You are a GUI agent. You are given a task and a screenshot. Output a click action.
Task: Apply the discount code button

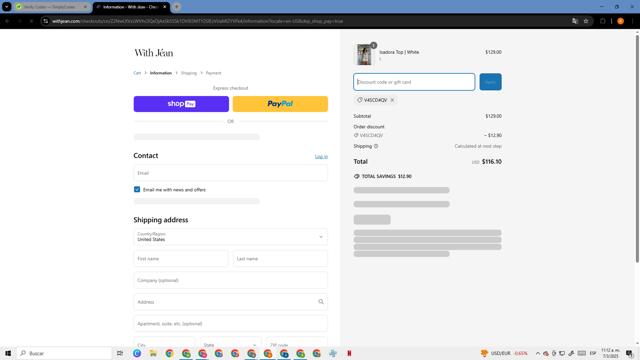point(490,82)
